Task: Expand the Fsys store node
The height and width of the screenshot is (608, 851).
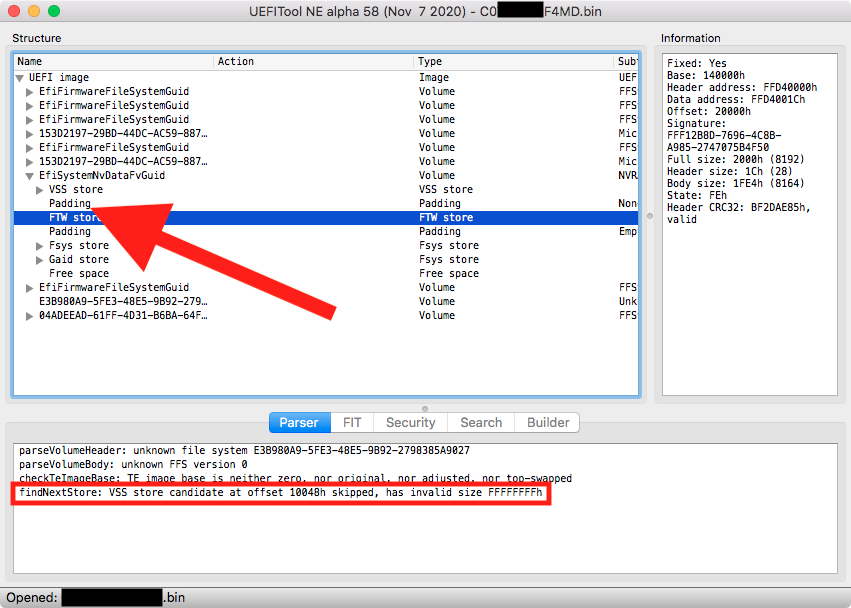Action: pyautogui.click(x=40, y=246)
